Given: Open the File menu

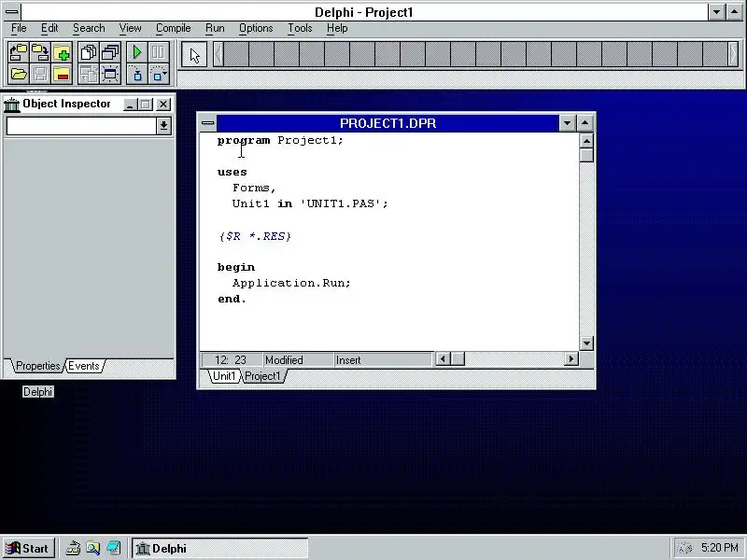Looking at the screenshot, I should click(x=19, y=28).
